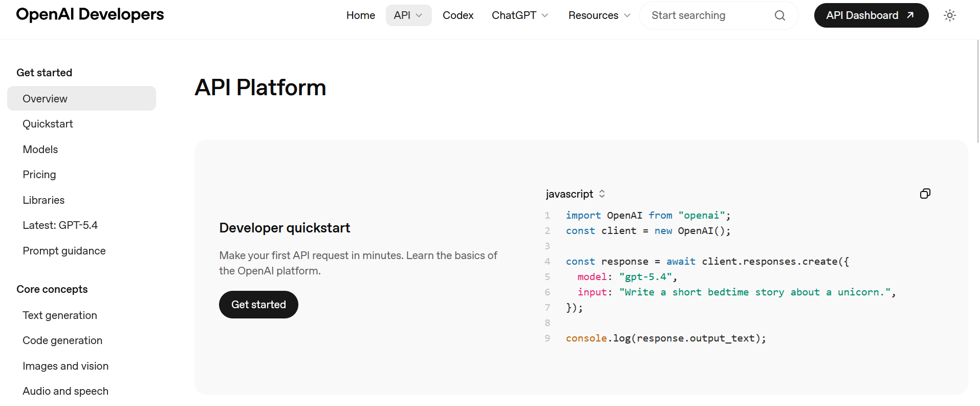Go to the Home nav item
This screenshot has width=980, height=406.
point(360,15)
